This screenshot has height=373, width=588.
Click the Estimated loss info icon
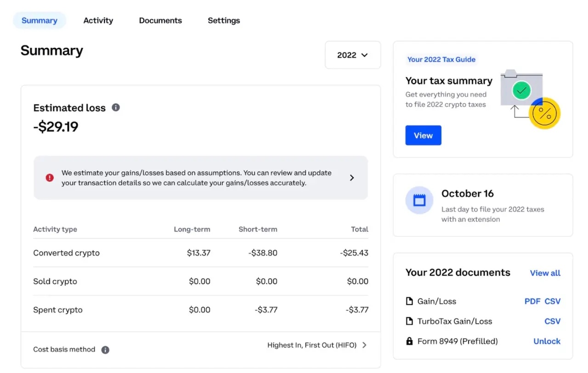(115, 107)
